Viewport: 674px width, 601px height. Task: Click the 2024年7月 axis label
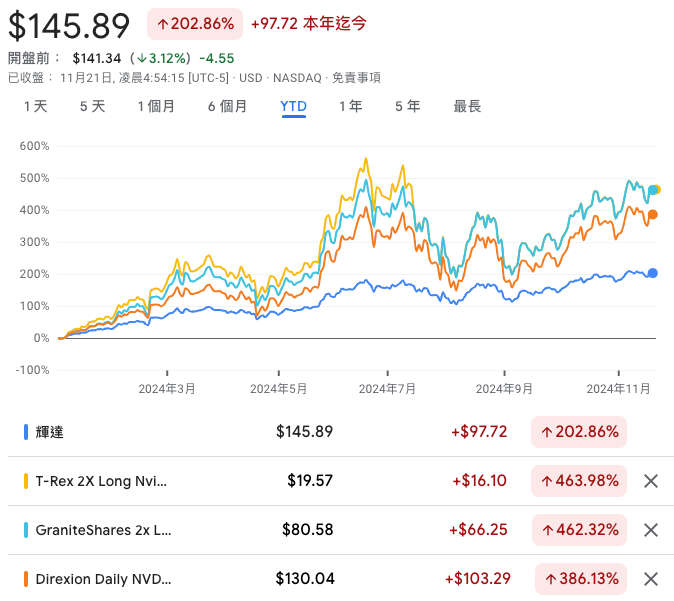[x=387, y=389]
